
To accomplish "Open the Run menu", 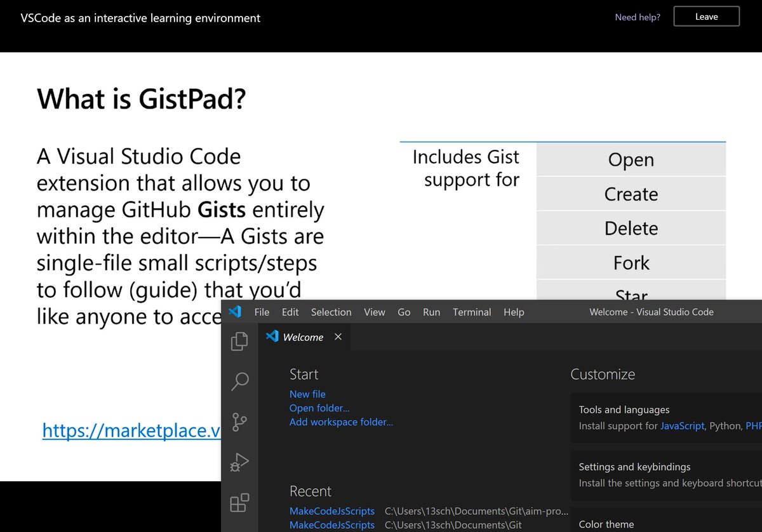I will point(431,312).
